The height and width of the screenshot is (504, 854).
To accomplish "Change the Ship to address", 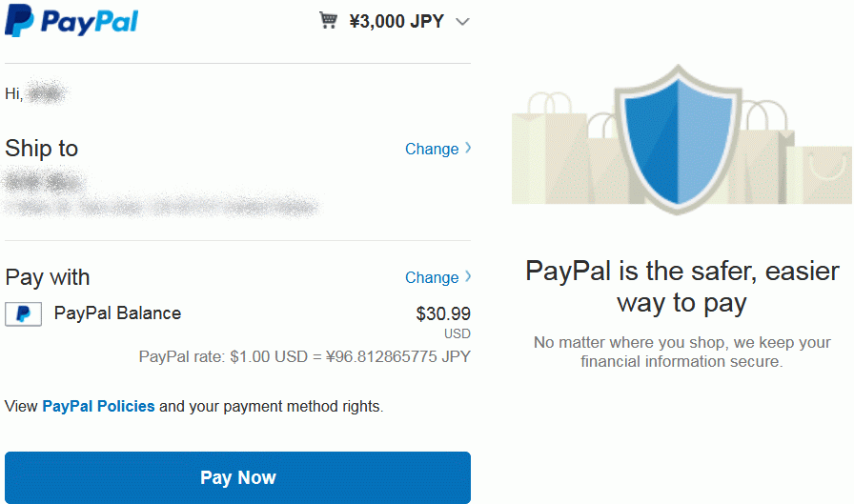I will [432, 149].
